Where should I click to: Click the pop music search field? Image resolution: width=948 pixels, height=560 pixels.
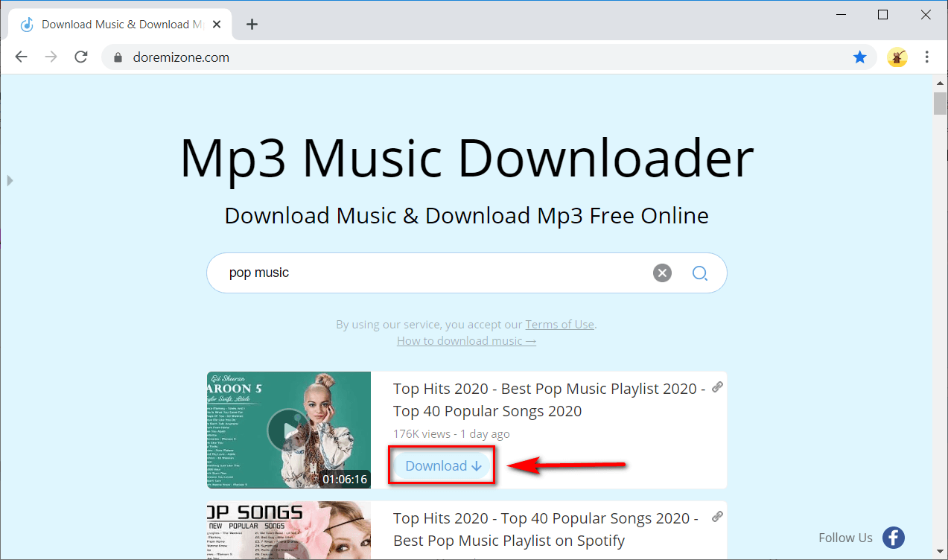tap(432, 273)
